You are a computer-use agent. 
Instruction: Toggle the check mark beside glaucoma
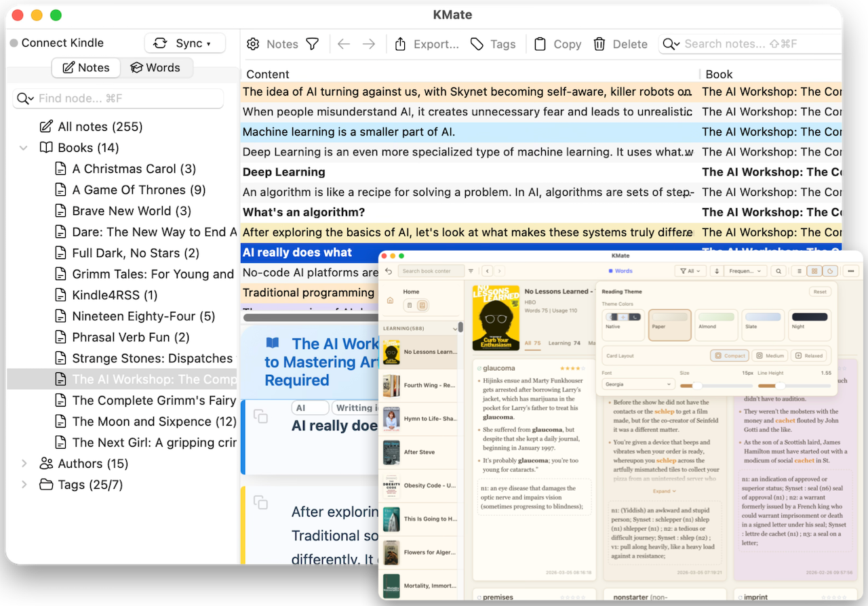(x=479, y=369)
